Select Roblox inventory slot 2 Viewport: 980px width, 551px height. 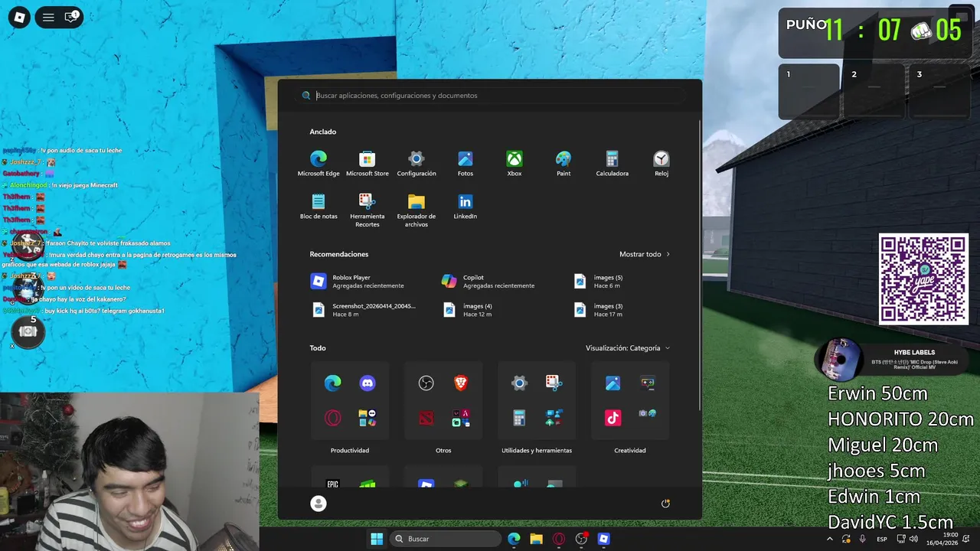point(874,91)
